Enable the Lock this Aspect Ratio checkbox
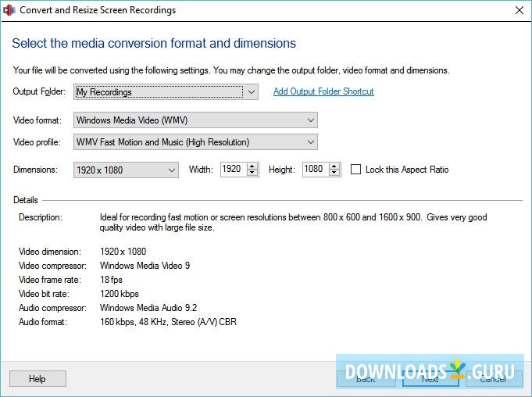532x397 pixels. pos(356,170)
